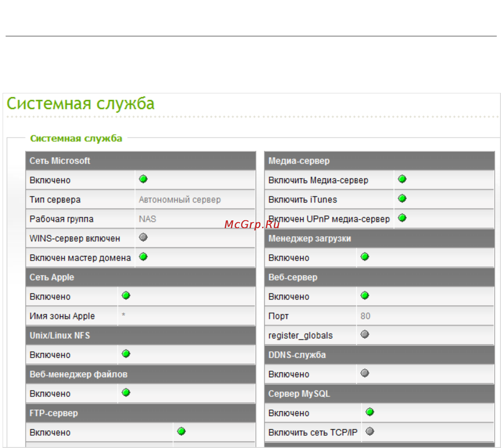Click the WINS-сервер включен label
Image resolution: width=501 pixels, height=448 pixels.
click(x=75, y=239)
